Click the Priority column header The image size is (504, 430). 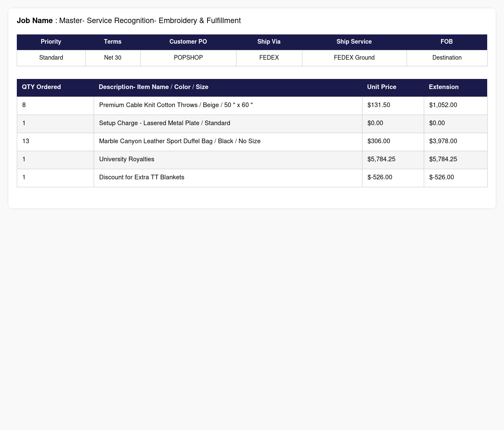pyautogui.click(x=51, y=42)
